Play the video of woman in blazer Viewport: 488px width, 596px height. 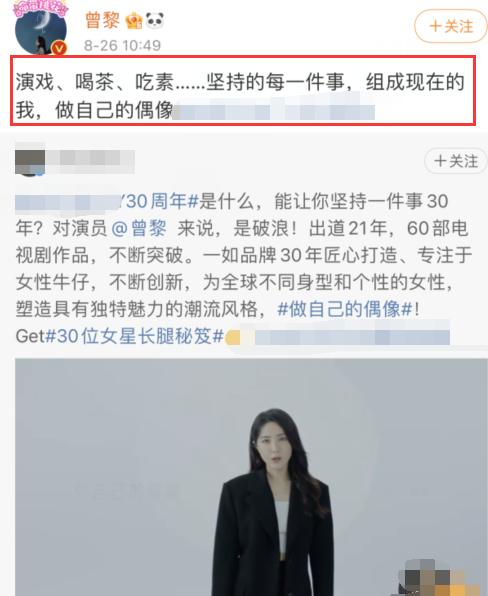tap(251, 477)
